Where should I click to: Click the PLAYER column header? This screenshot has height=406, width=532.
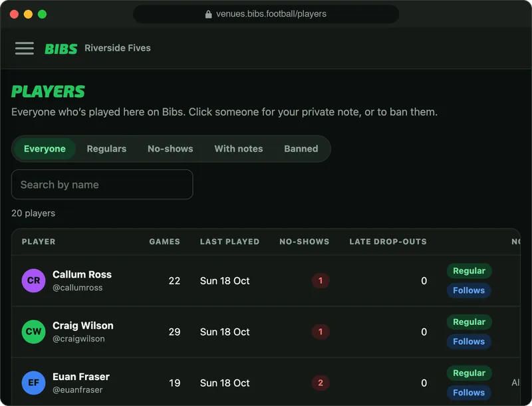click(x=39, y=242)
